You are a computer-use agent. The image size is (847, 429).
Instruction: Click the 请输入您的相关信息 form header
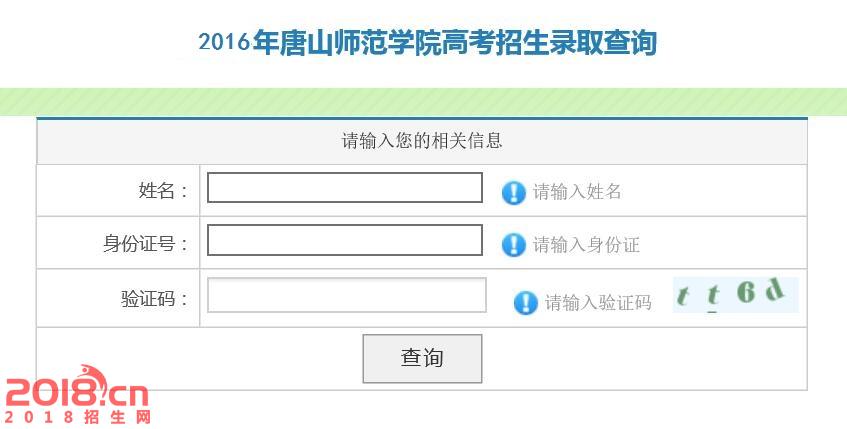422,141
